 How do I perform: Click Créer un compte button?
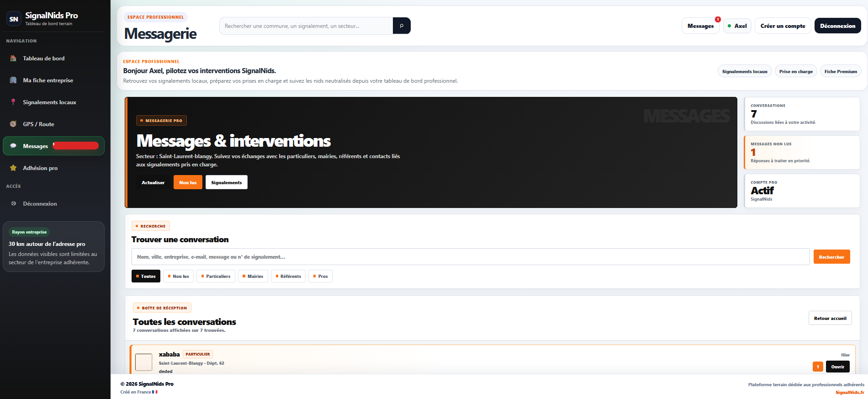point(783,26)
